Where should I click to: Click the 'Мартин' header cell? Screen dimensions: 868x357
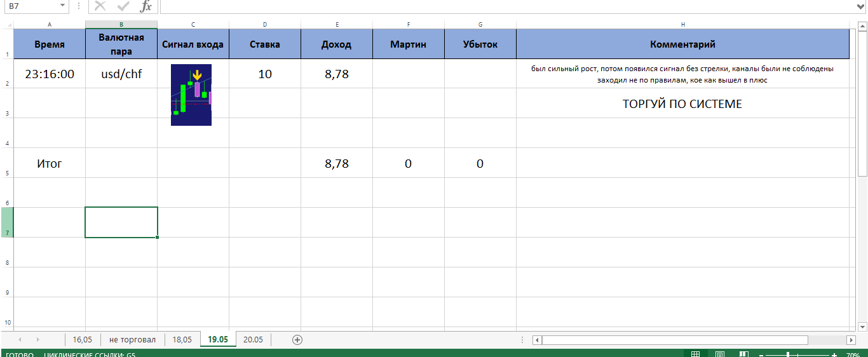click(409, 44)
